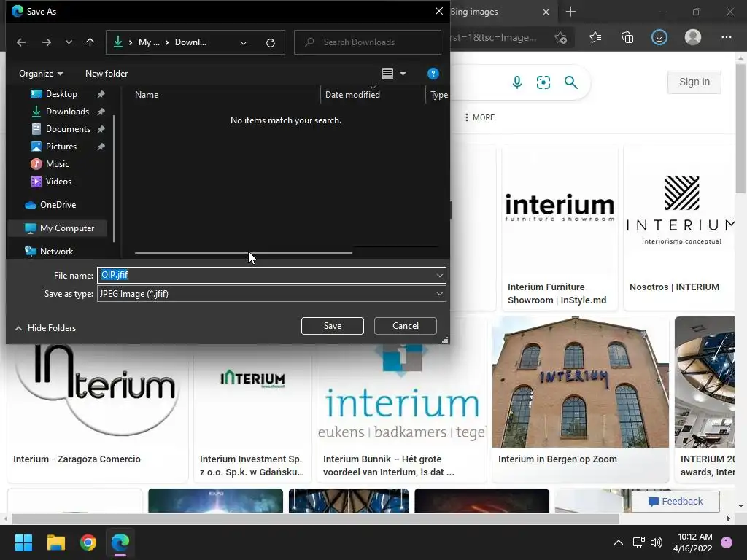
Task: Select Videos in navigation pane
Action: point(58,182)
